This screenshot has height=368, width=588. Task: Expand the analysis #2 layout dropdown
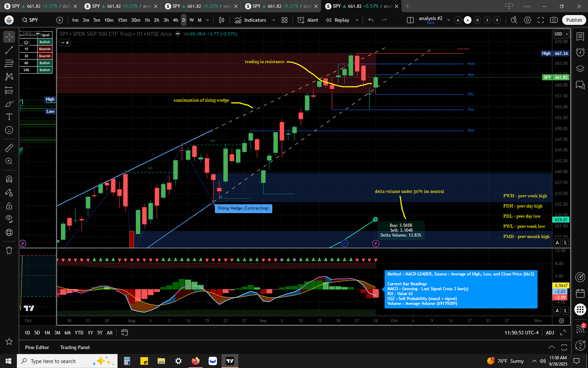tap(448, 20)
